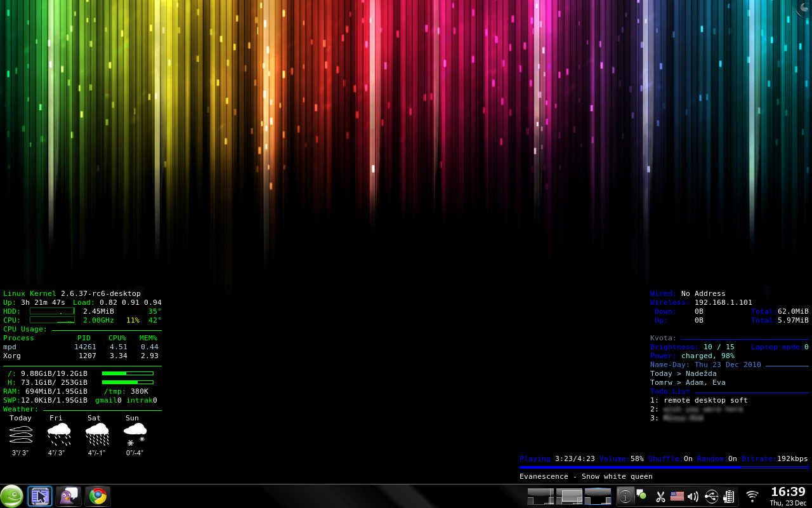This screenshot has height=508, width=812.
Task: Click the 'Laptop mode:0' text
Action: pos(780,347)
